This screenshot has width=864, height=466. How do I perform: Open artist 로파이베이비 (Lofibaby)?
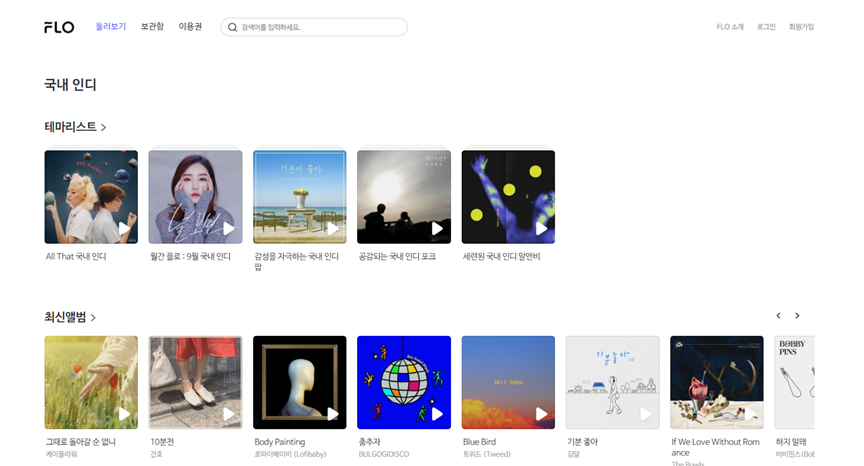tap(290, 454)
